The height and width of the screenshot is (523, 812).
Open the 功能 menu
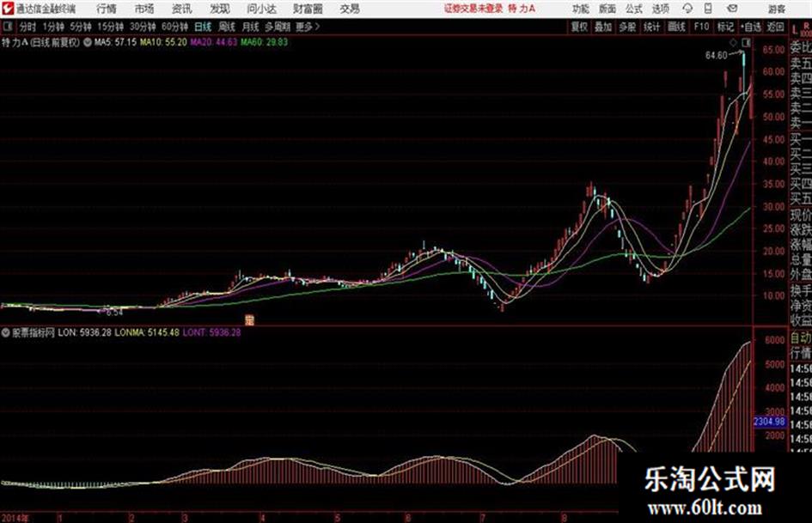point(581,9)
